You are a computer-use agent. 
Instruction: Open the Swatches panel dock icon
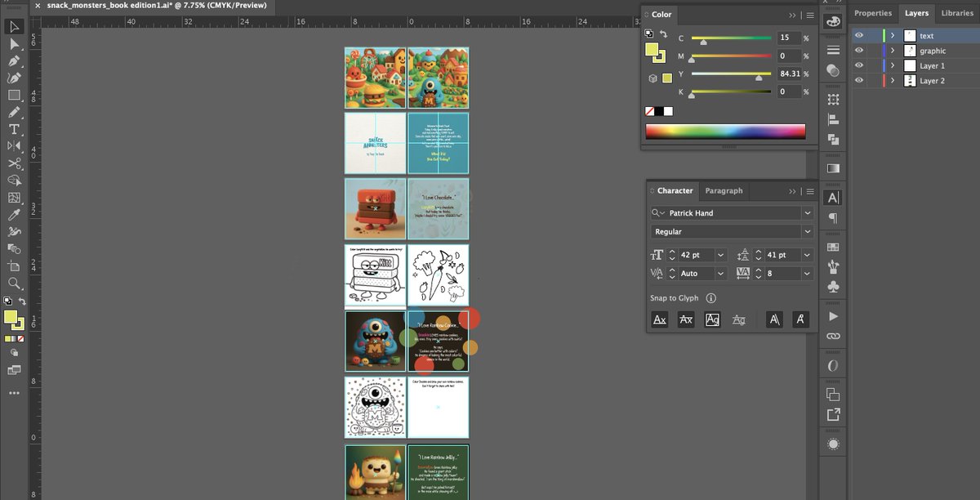pyautogui.click(x=833, y=247)
